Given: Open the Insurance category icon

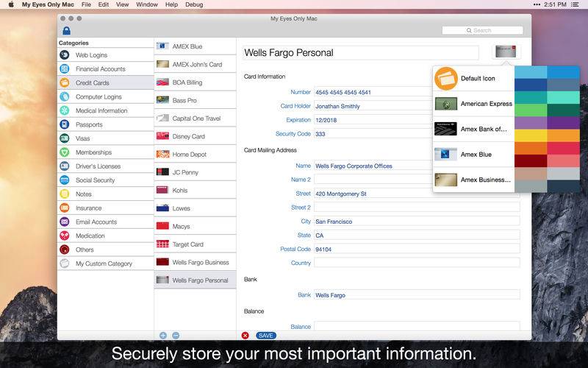Looking at the screenshot, I should point(65,208).
